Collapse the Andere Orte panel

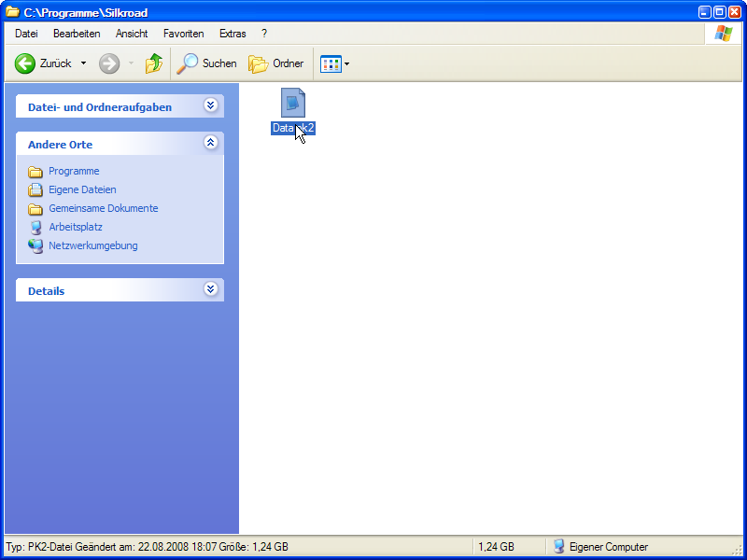210,144
